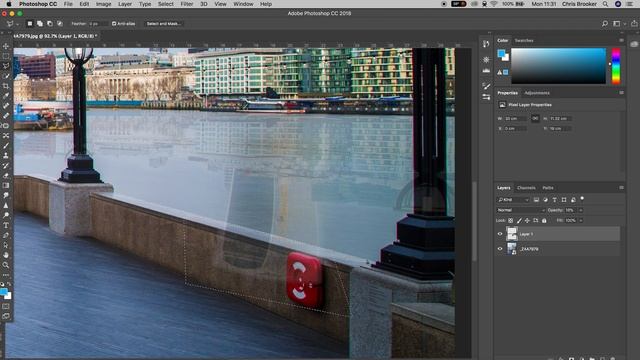Click Add to selection icon
This screenshot has height=360, width=640.
click(x=40, y=24)
